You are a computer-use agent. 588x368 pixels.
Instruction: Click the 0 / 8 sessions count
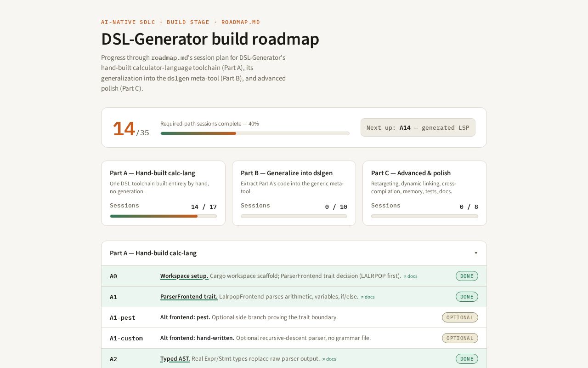(x=469, y=207)
